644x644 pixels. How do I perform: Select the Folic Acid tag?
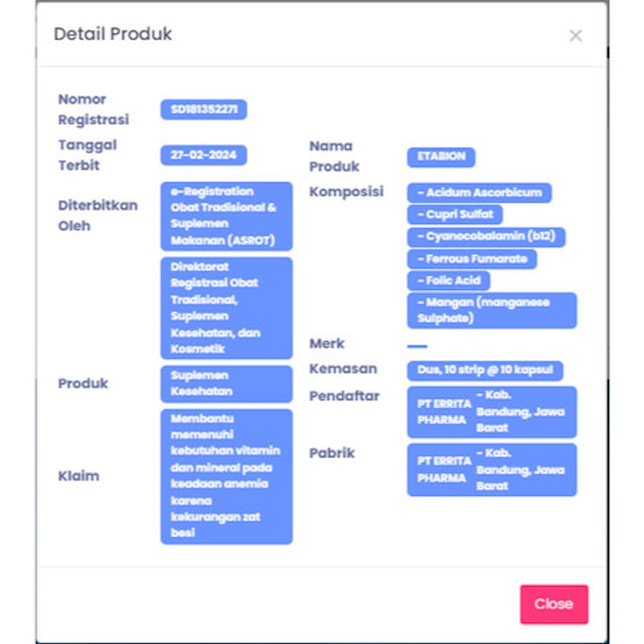(448, 281)
